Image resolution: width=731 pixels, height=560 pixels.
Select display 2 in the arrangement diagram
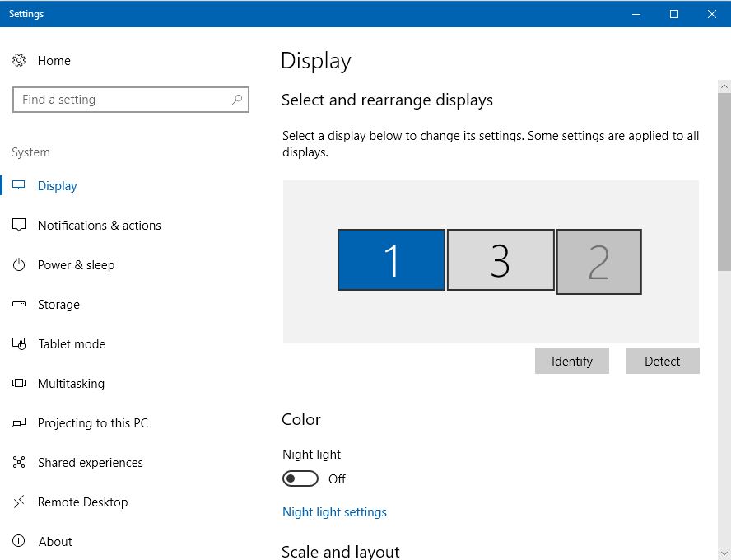tap(598, 261)
